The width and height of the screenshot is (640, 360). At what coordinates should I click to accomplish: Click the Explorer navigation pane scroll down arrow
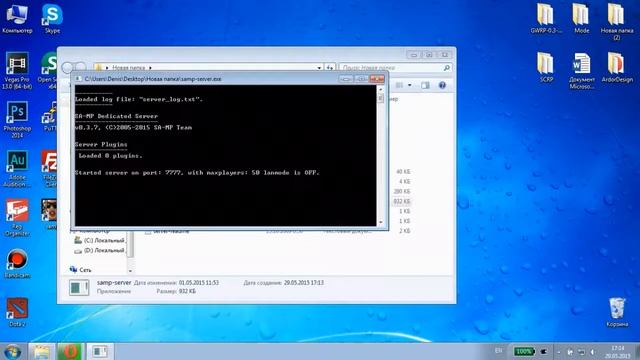tap(130, 271)
